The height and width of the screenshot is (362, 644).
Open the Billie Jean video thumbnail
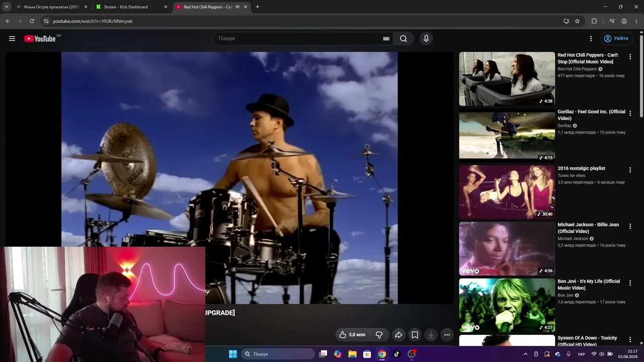(x=507, y=248)
